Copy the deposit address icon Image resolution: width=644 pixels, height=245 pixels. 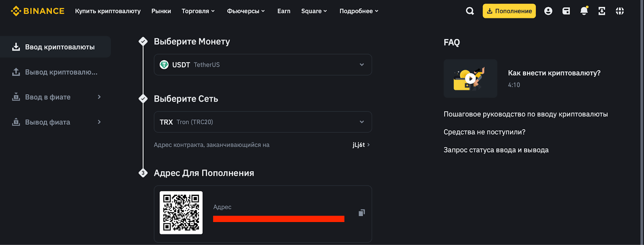(361, 213)
